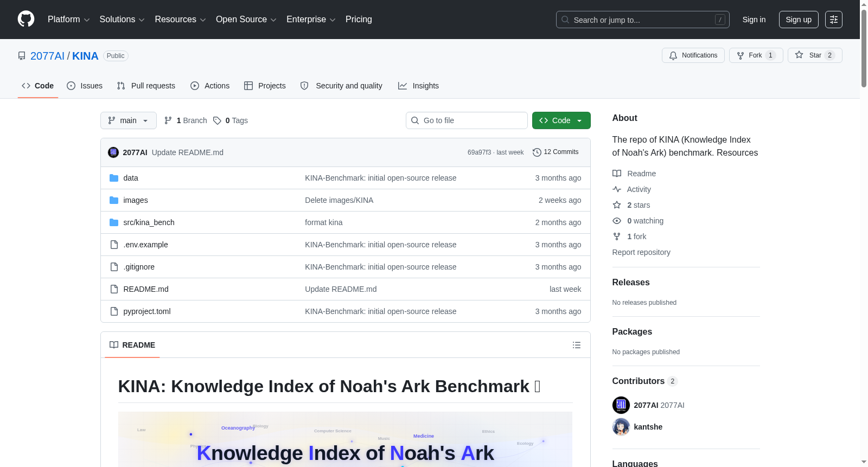Screen dimensions: 868x467
Task: View the 12 Commits history
Action: [556, 152]
